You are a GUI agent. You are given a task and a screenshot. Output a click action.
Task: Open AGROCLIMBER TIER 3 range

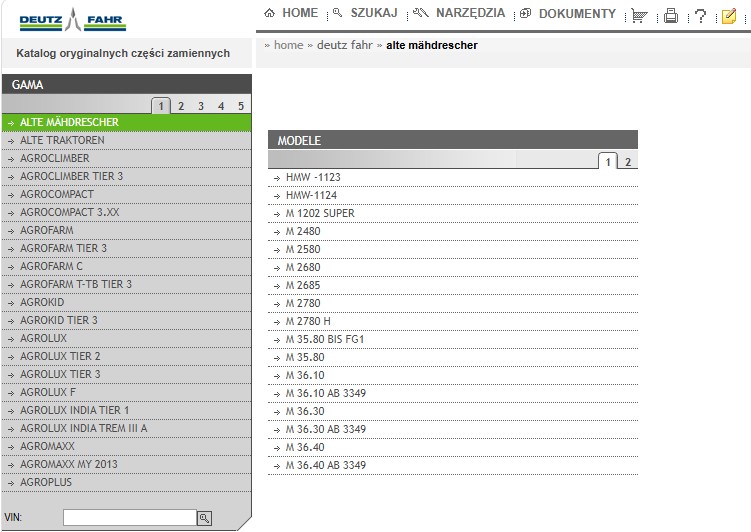point(126,176)
